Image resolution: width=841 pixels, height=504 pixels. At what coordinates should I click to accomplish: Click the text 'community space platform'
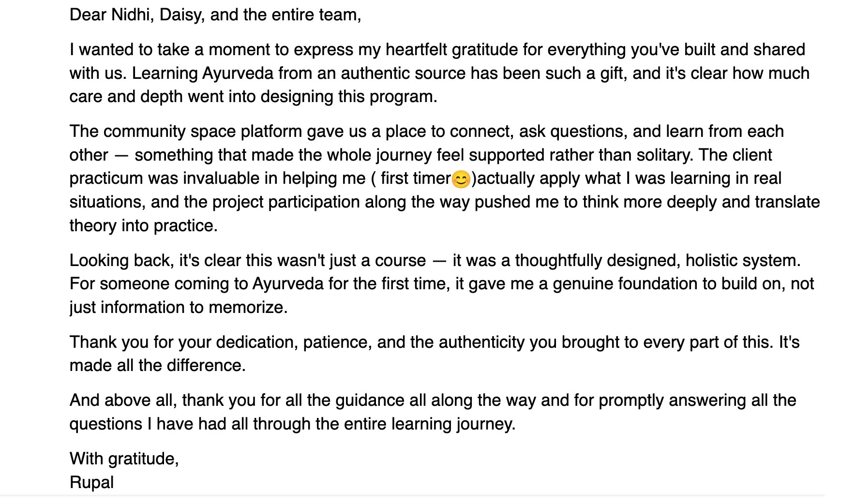pyautogui.click(x=203, y=132)
